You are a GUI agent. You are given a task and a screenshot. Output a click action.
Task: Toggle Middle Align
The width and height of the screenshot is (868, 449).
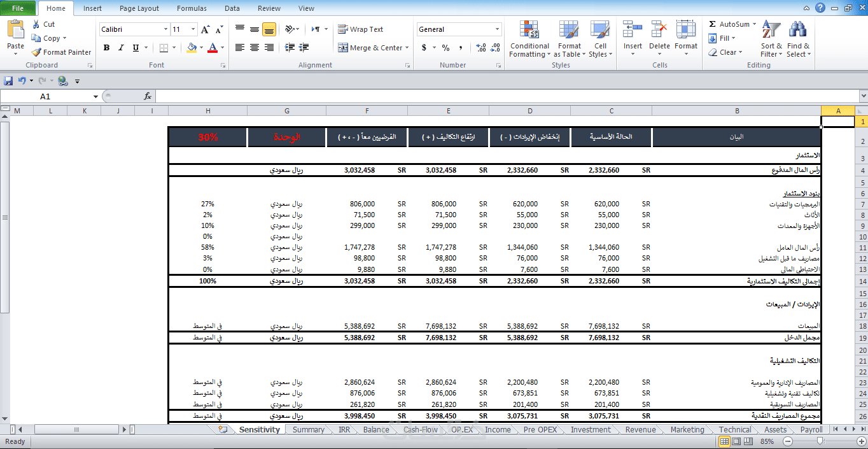[x=255, y=29]
